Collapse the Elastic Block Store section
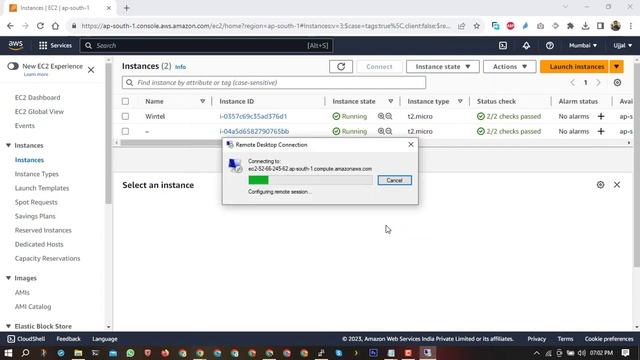 [8, 326]
